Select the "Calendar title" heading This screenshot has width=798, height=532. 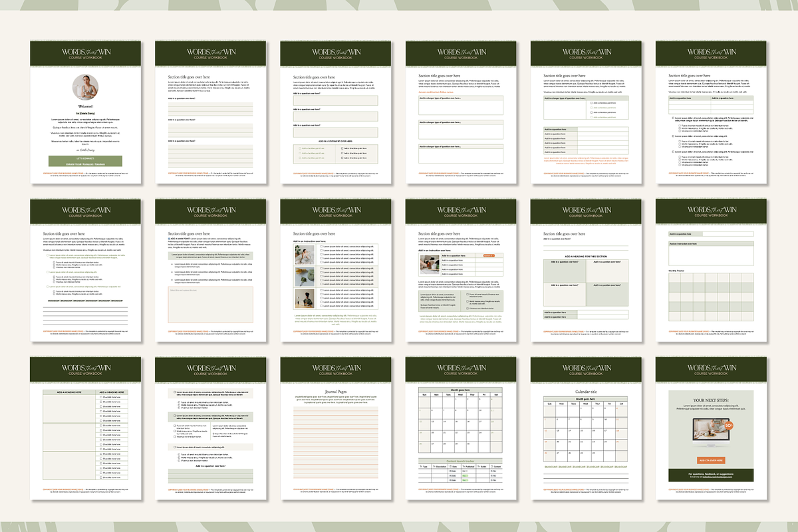coord(585,391)
